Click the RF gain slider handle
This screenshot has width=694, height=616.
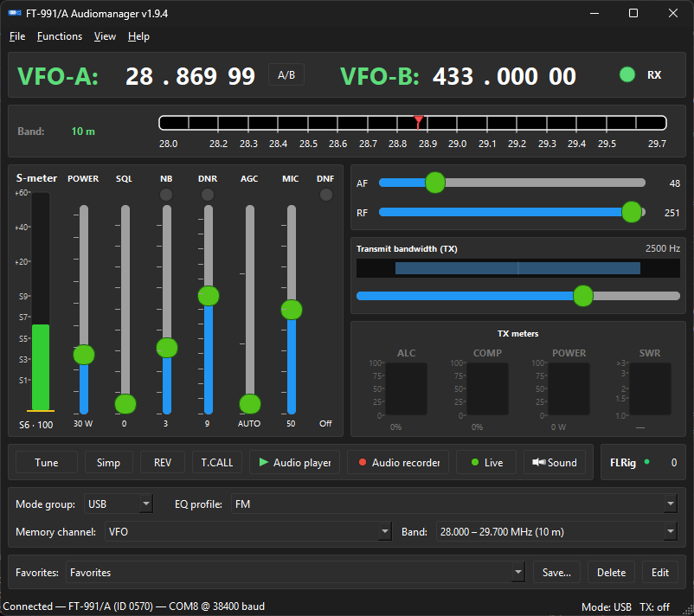pyautogui.click(x=631, y=212)
